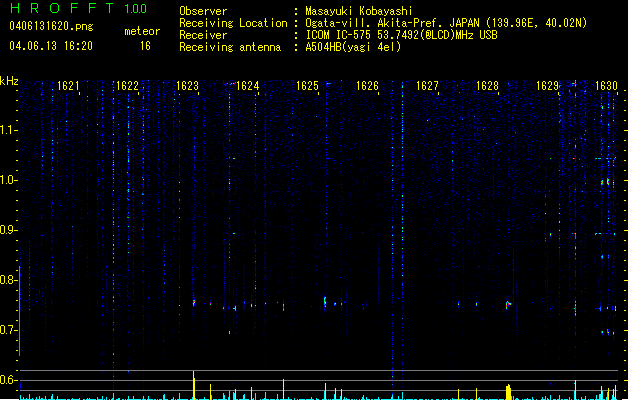Viewport: 629px width, 400px height.
Task: Select the filename 0406131620.png
Action: point(51,26)
